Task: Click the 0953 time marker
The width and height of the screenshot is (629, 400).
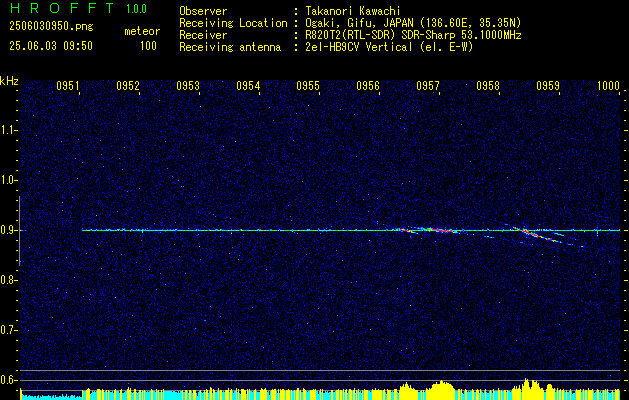Action: [x=188, y=86]
